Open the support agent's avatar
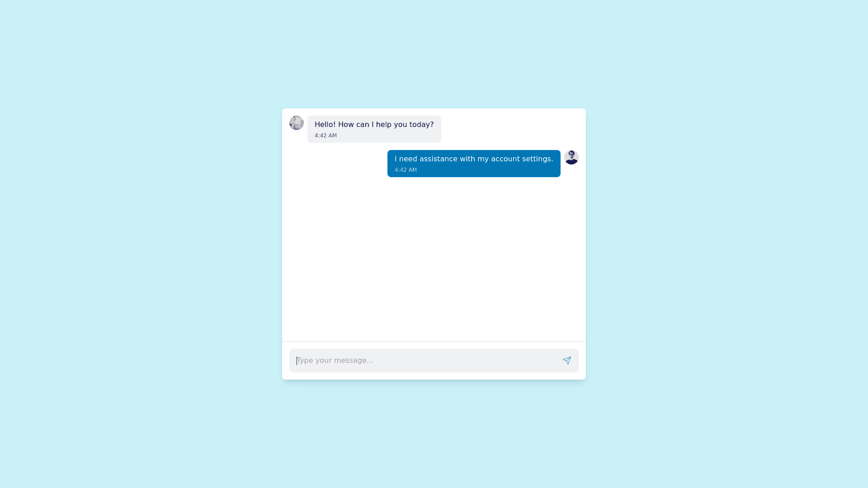The image size is (868, 488). (297, 123)
